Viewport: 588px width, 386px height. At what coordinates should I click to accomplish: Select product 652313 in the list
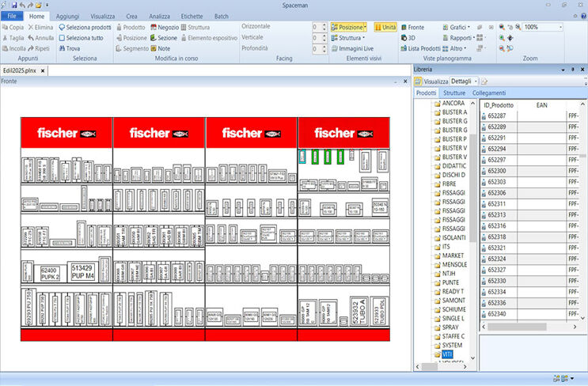pos(496,214)
